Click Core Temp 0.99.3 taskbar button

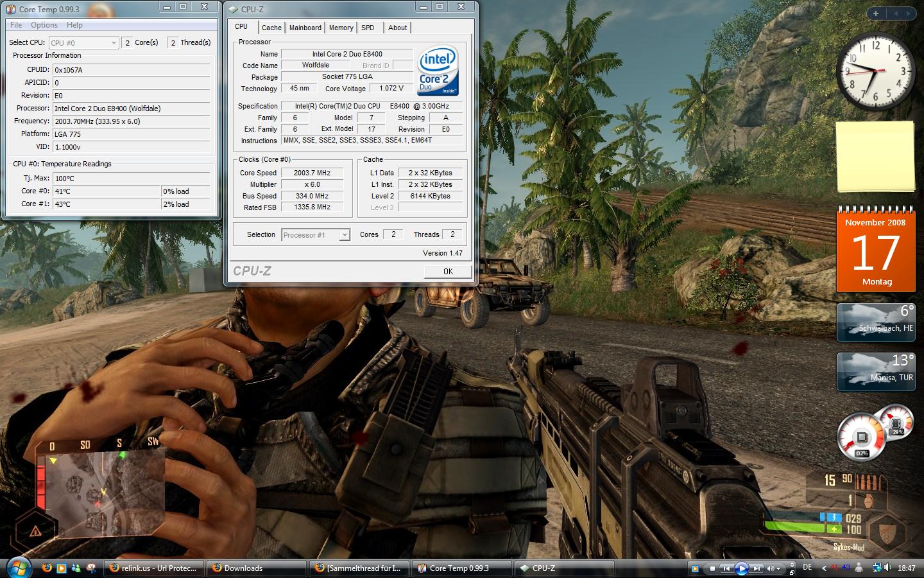pyautogui.click(x=461, y=568)
